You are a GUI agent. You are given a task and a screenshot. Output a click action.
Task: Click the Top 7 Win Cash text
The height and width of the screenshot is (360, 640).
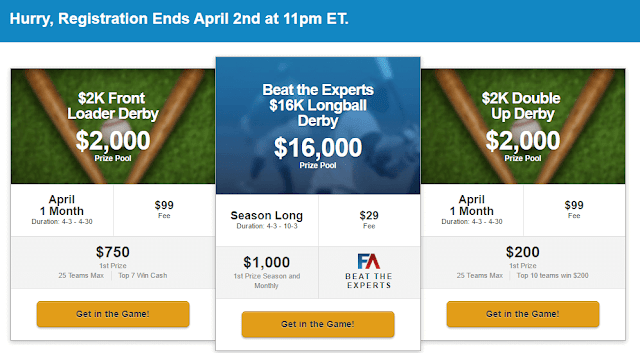pos(143,276)
